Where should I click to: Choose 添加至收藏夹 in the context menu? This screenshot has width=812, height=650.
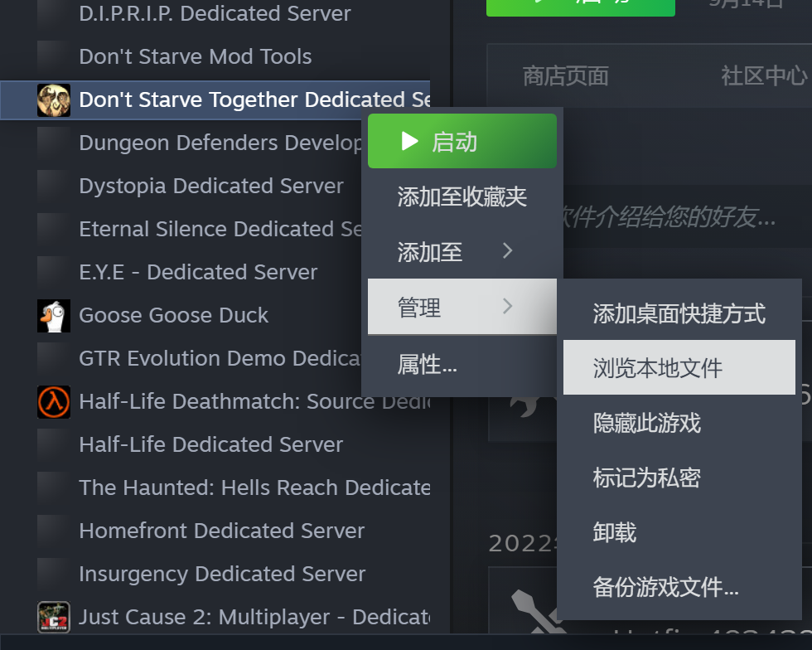click(x=462, y=196)
